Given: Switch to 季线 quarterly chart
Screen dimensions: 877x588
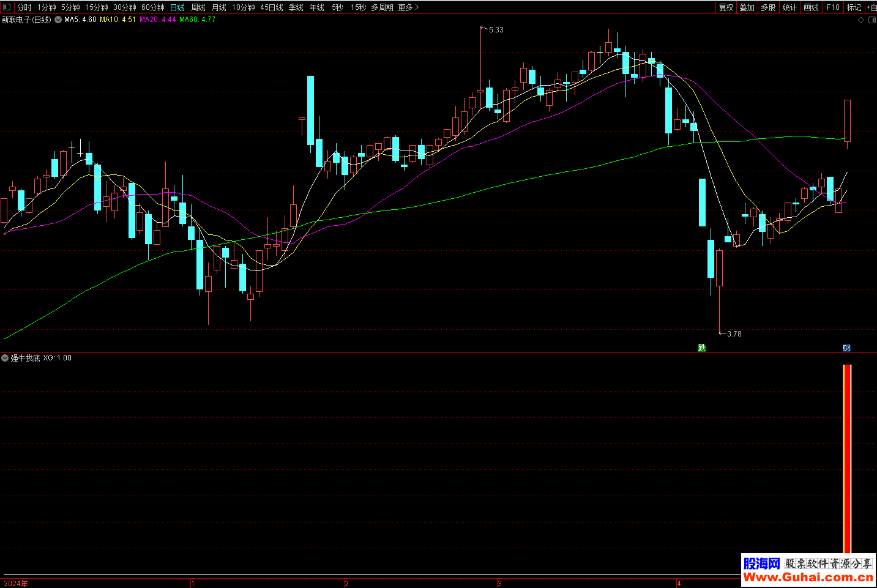Looking at the screenshot, I should click(x=296, y=7).
